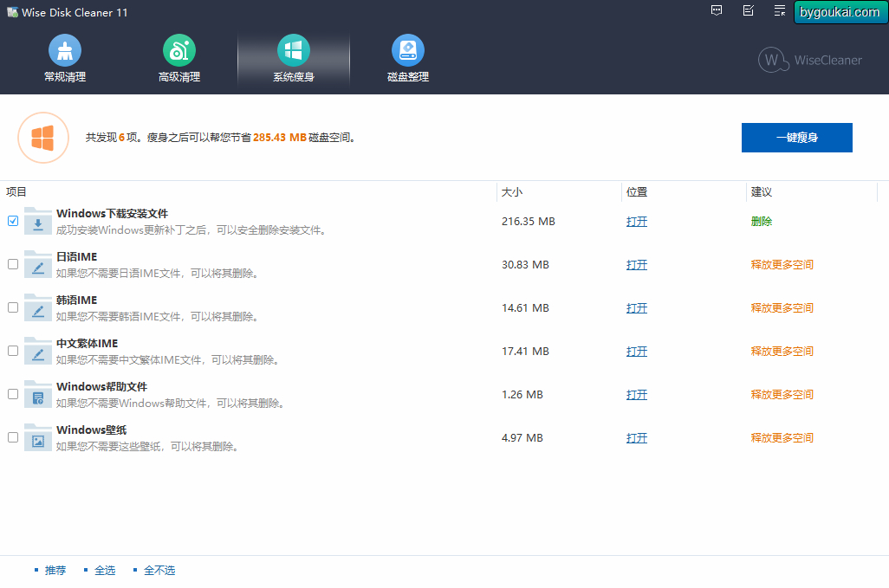Click the 中文繁体IME folder icon
Screen dimensions: 889x588
(x=38, y=352)
